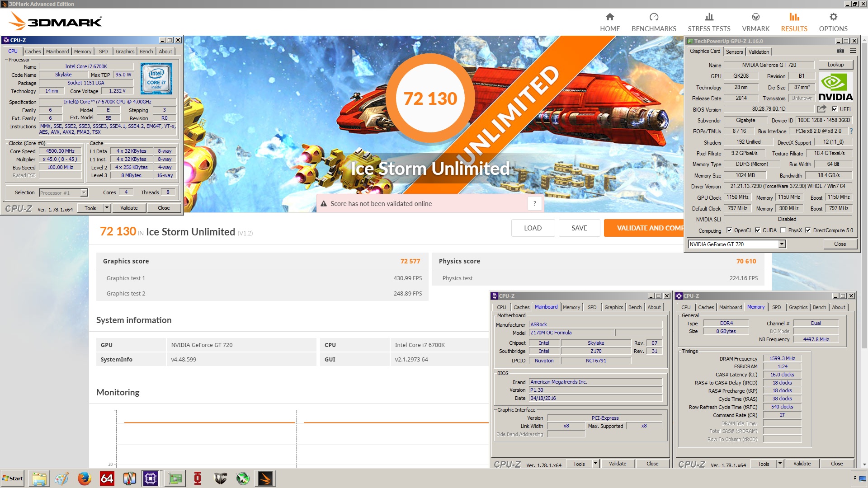Toggle PhysX checkbox in GPU-Z
Viewport: 868px width, 488px height.
783,230
